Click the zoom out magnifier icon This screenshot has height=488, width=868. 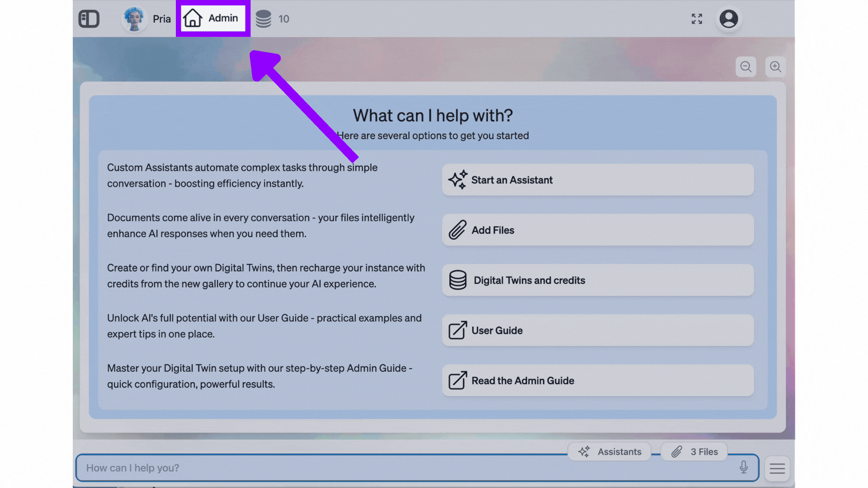point(746,66)
